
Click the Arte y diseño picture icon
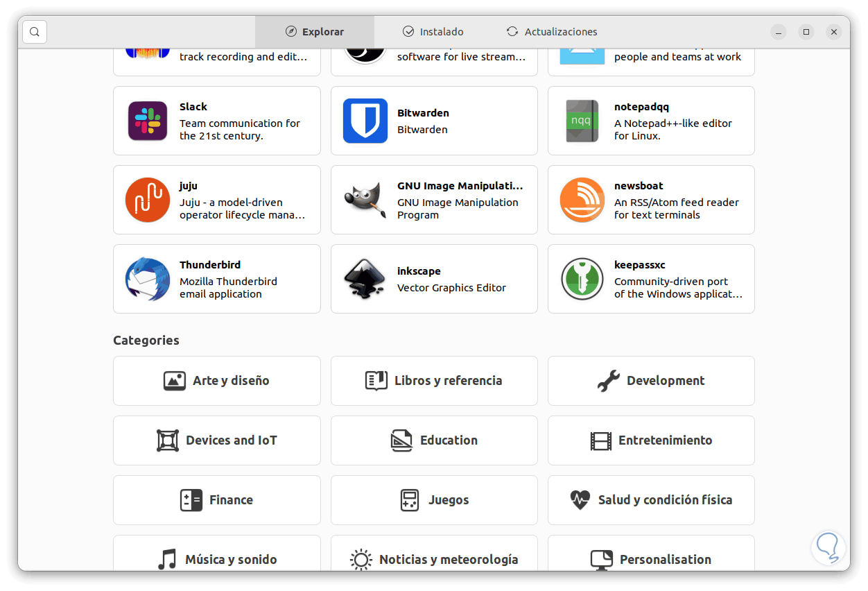(x=175, y=381)
